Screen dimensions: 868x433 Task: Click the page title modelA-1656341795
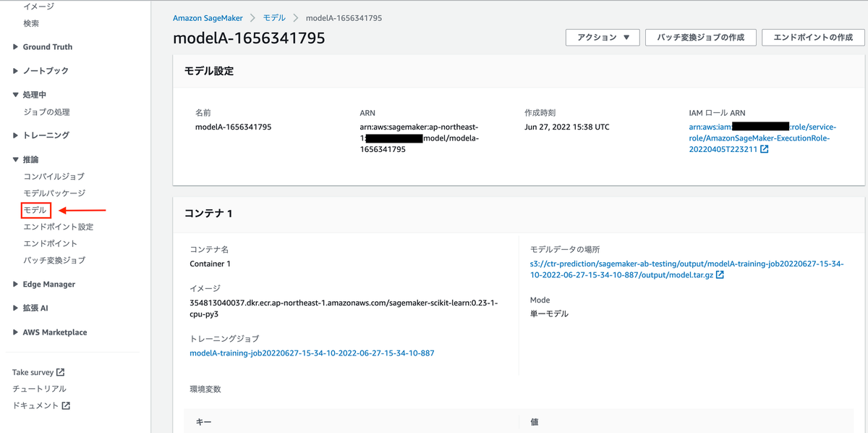pyautogui.click(x=249, y=38)
